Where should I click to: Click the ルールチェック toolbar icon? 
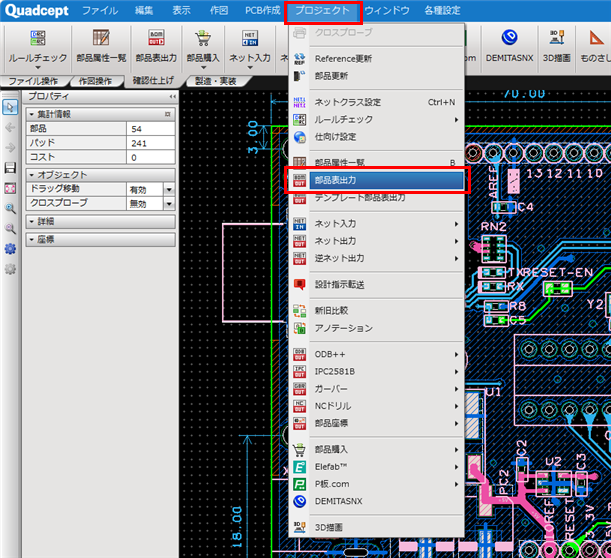37,40
